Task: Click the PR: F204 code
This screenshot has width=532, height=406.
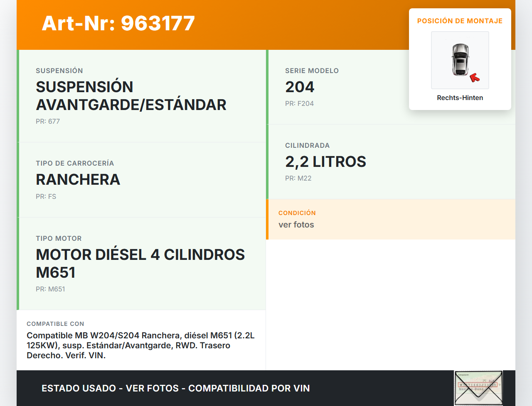Action: pos(299,103)
